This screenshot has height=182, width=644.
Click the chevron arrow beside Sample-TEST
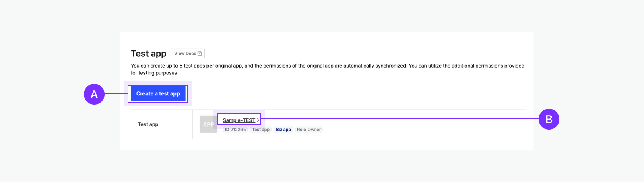258,120
